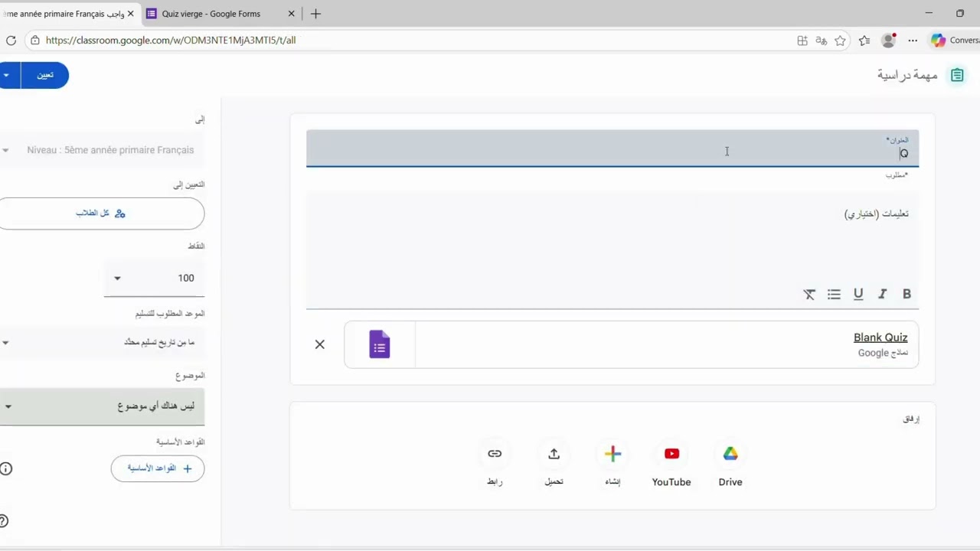Click the upload file attachment icon
Screen dimensions: 980x551
[554, 454]
